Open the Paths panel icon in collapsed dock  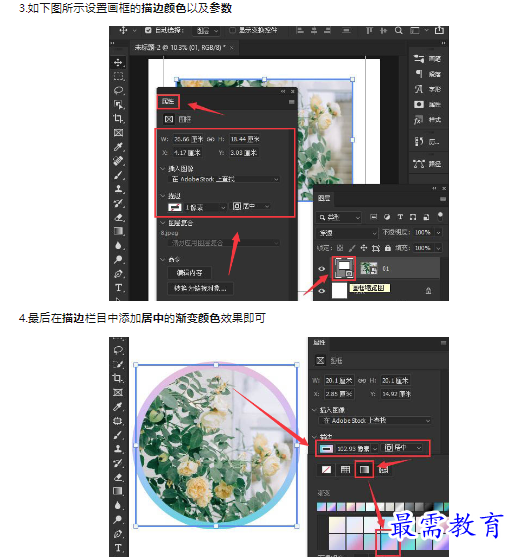[x=419, y=164]
